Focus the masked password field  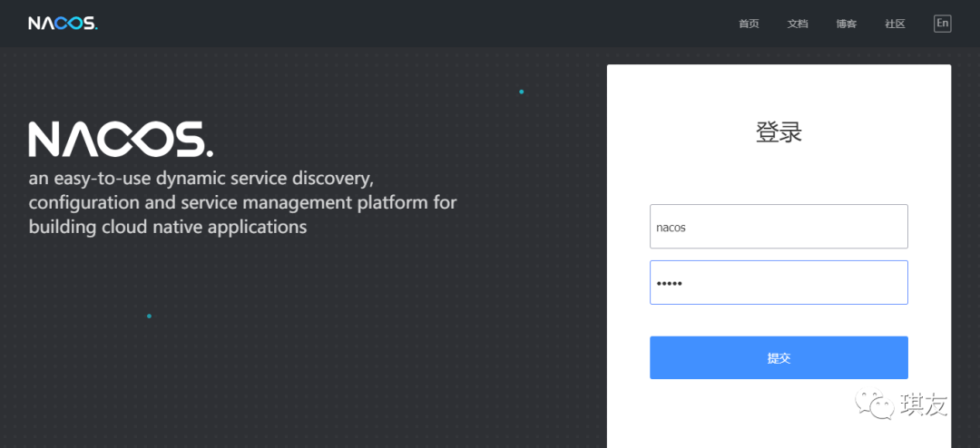[779, 283]
